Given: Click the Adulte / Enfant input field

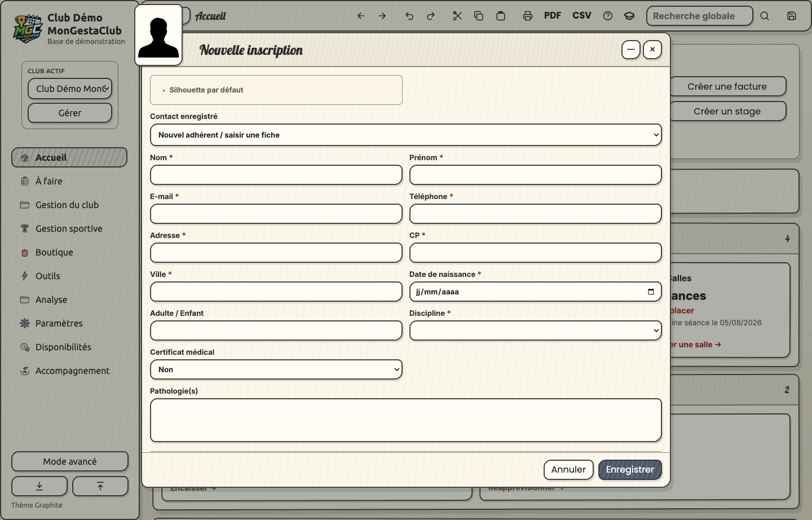Looking at the screenshot, I should [x=276, y=330].
